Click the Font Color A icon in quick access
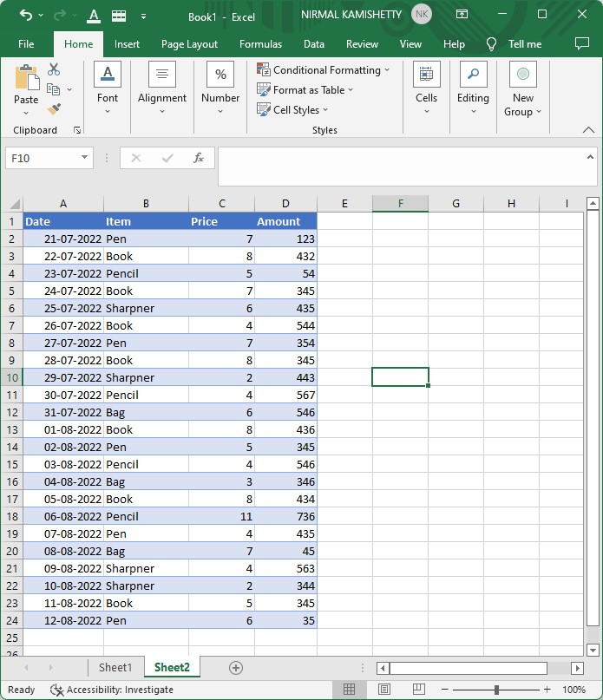Image resolution: width=603 pixels, height=700 pixels. [94, 16]
